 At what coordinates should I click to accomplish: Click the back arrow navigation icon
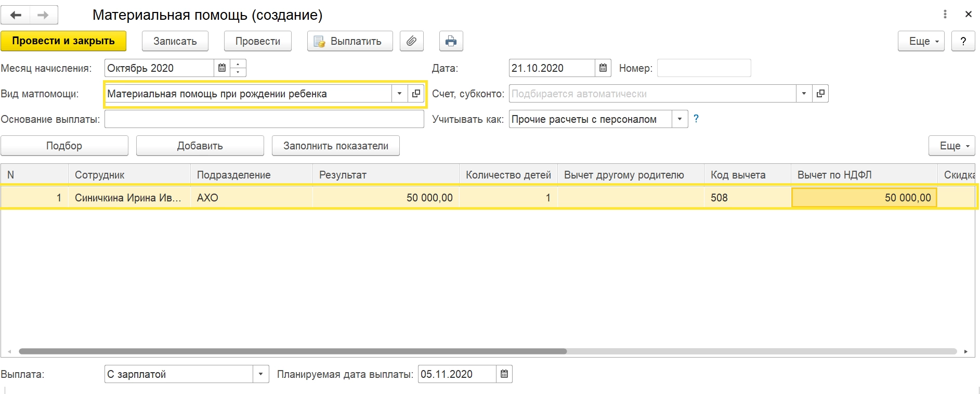click(x=16, y=15)
